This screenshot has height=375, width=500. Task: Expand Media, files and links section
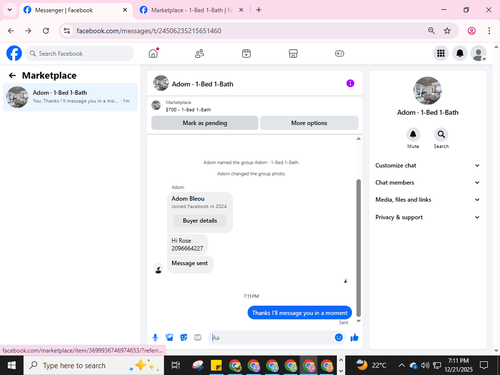pyautogui.click(x=428, y=200)
